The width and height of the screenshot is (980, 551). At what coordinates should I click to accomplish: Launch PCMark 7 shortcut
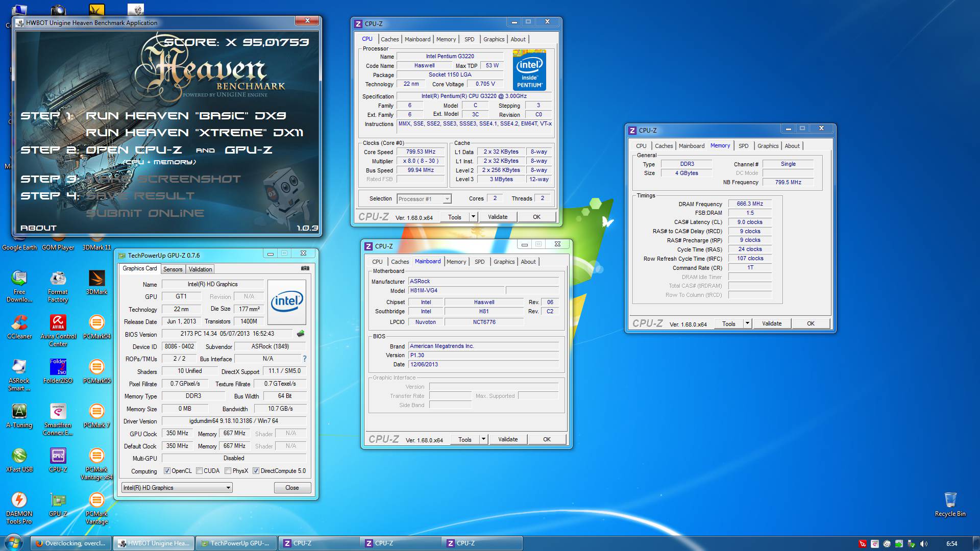96,416
